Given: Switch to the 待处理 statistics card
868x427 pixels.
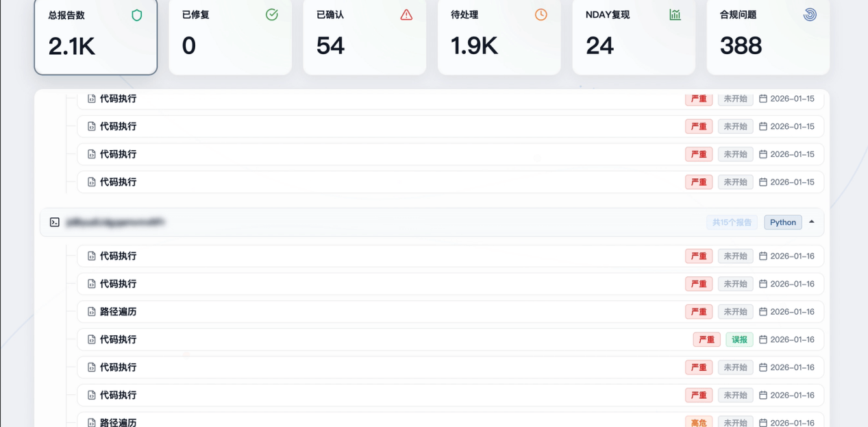Looking at the screenshot, I should tap(499, 38).
